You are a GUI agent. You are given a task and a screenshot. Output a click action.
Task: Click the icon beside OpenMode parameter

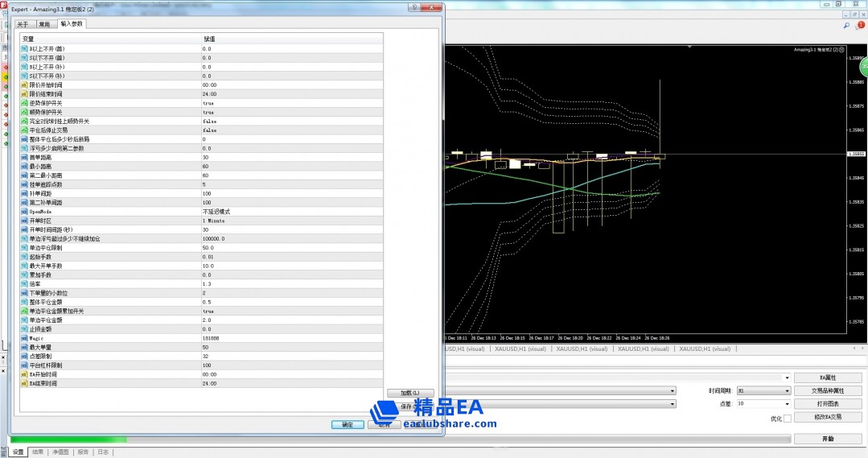(24, 212)
